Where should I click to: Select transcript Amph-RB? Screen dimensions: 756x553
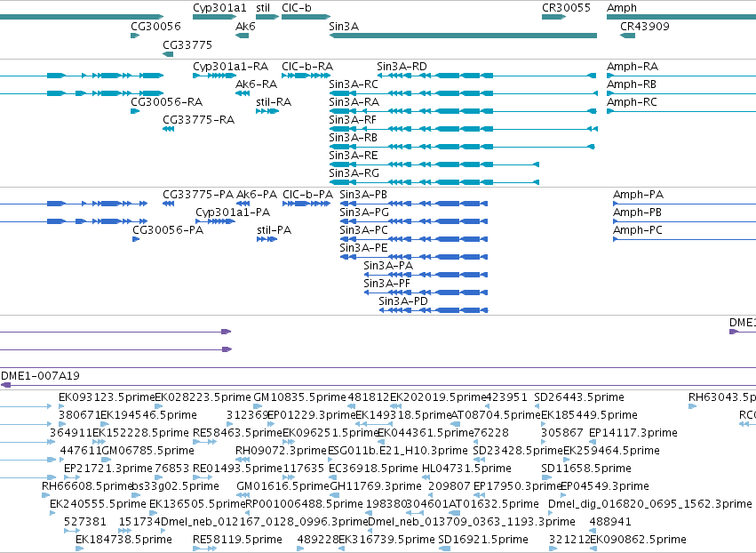click(x=681, y=93)
